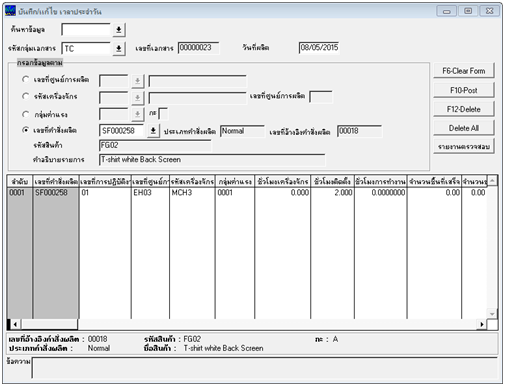Select the machine code radio button

pos(25,96)
